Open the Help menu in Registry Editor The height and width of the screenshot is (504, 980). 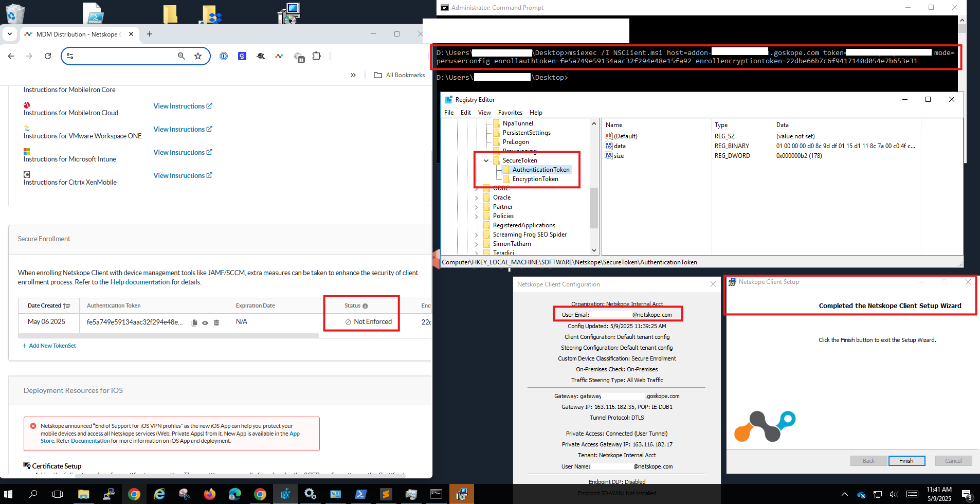pyautogui.click(x=536, y=113)
